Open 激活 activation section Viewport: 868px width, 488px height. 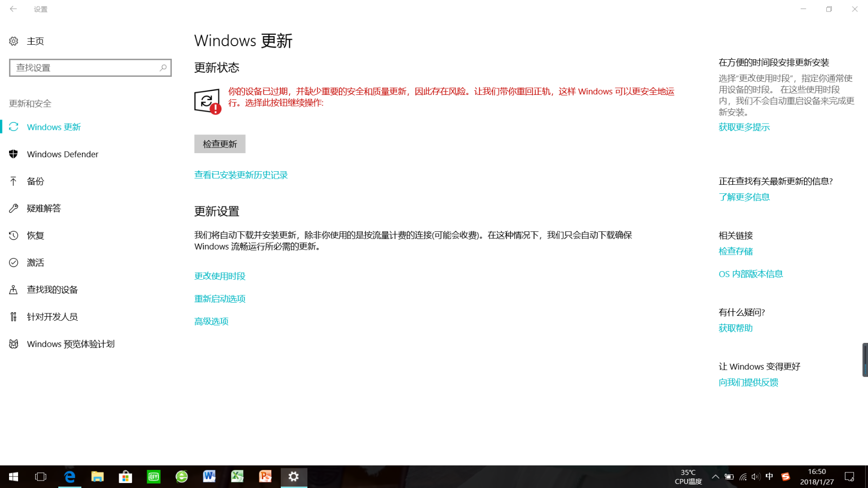coord(36,263)
